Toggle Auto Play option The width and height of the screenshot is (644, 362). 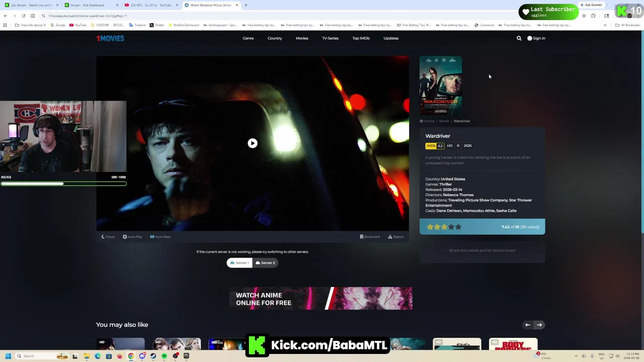click(x=132, y=237)
